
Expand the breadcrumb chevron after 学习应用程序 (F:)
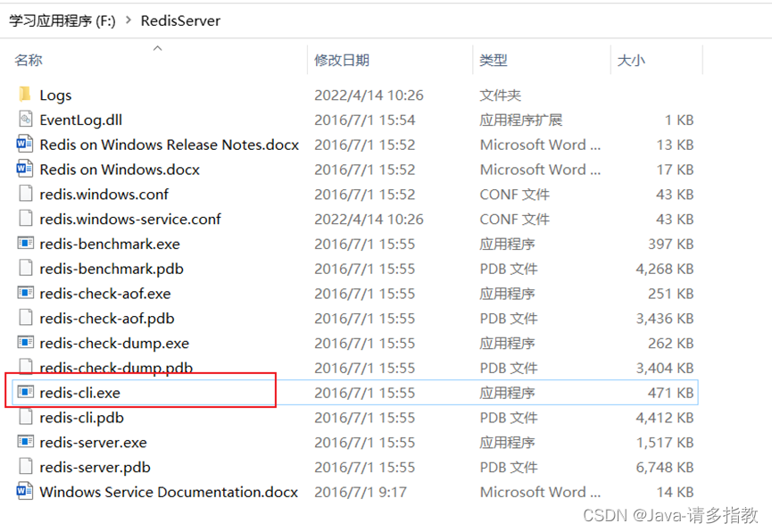click(x=129, y=21)
